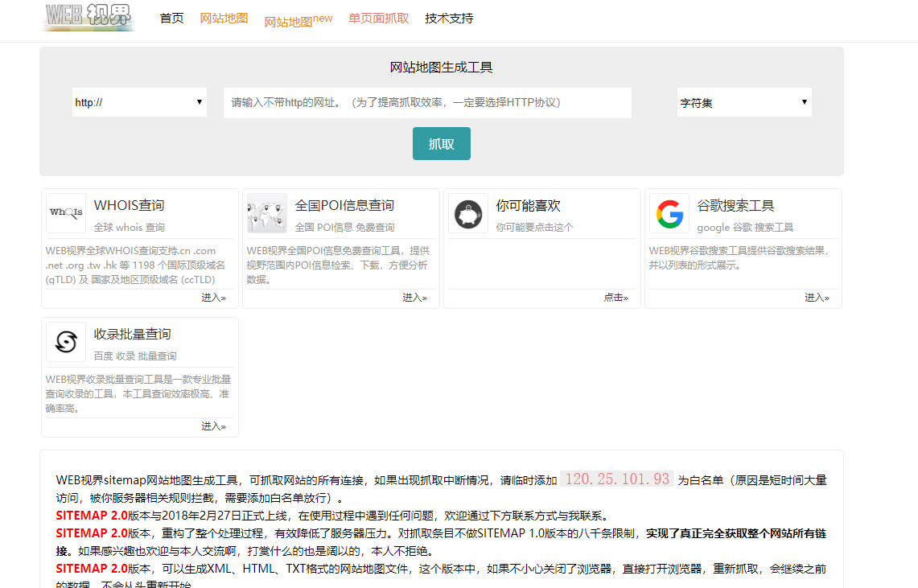The image size is (918, 588).
Task: Click the 全国POI信息查询 map icon
Action: (266, 213)
